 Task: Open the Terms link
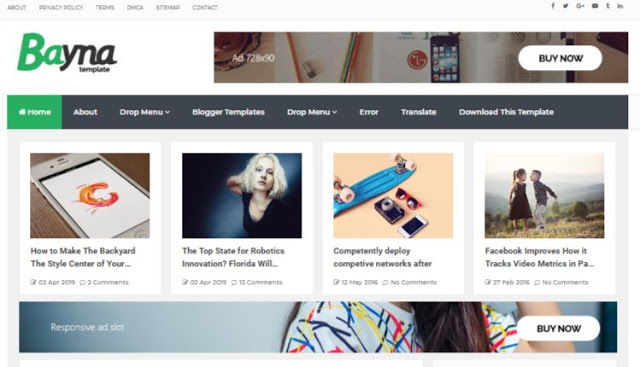[x=105, y=7]
